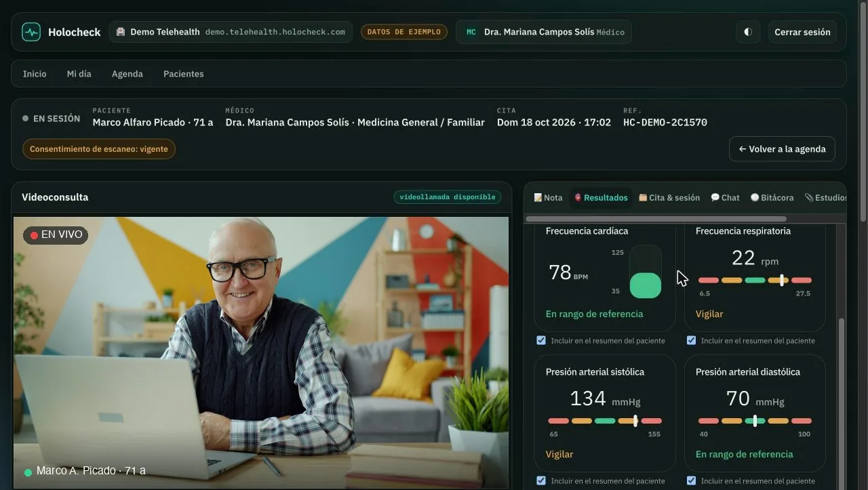Click the green status dot beside Marco A. Picado
The image size is (868, 490).
(x=28, y=472)
